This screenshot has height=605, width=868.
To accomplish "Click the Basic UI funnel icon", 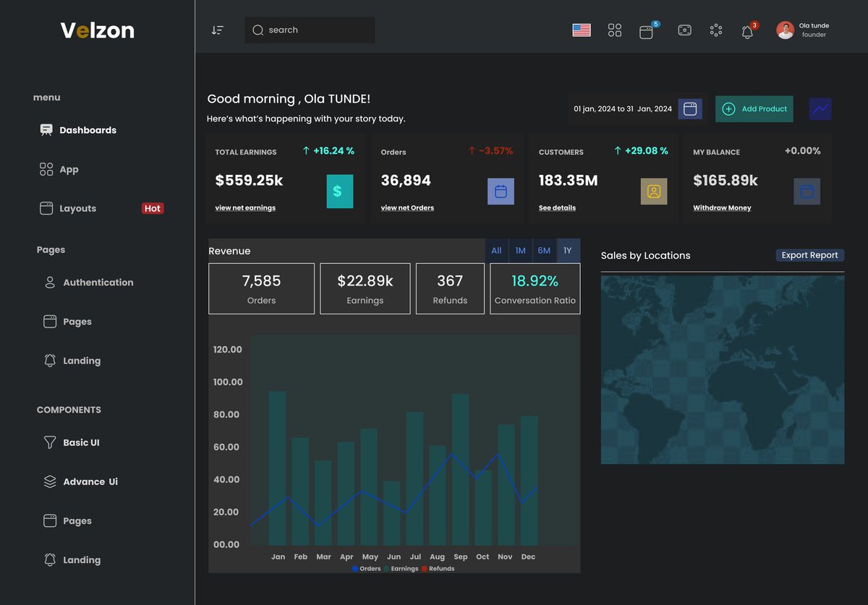I will pos(50,442).
